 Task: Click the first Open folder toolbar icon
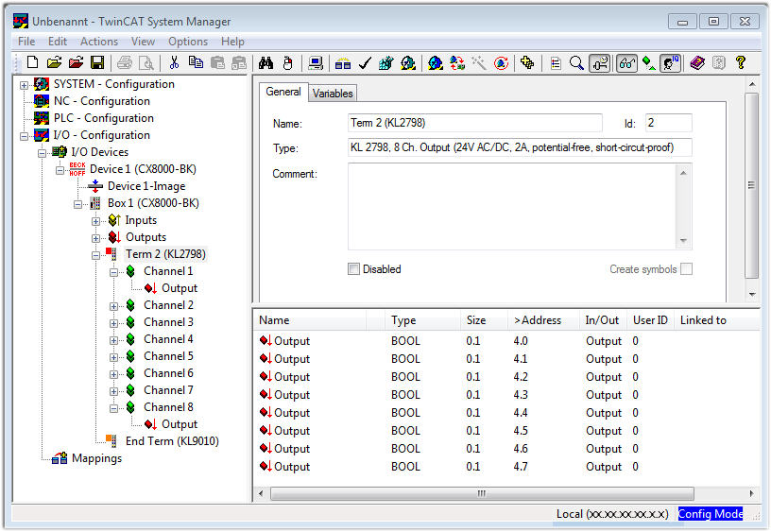pyautogui.click(x=54, y=63)
